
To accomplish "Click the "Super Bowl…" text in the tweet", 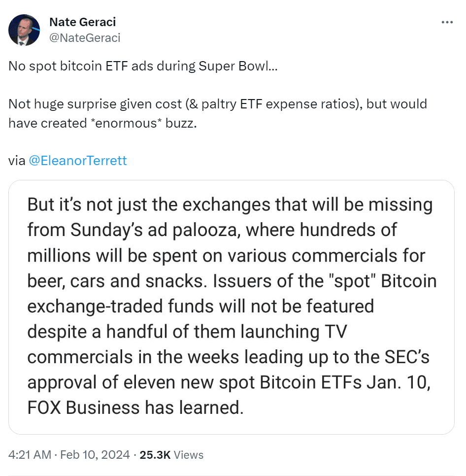I will [238, 67].
